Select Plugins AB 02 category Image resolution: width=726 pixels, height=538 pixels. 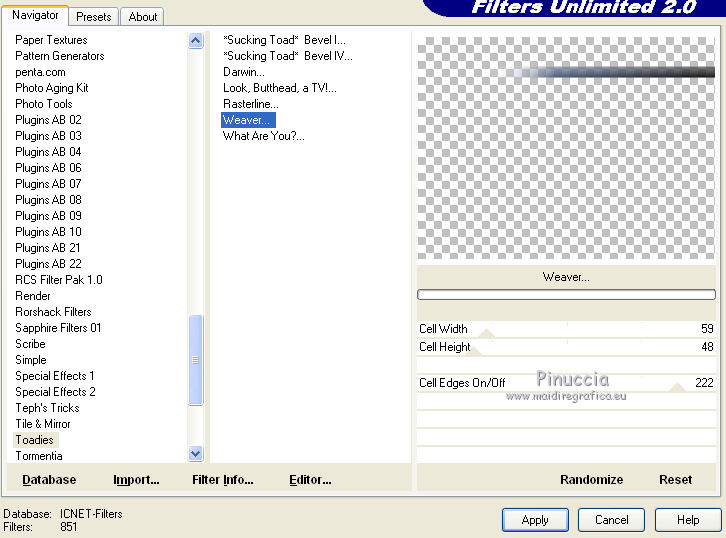(x=48, y=120)
